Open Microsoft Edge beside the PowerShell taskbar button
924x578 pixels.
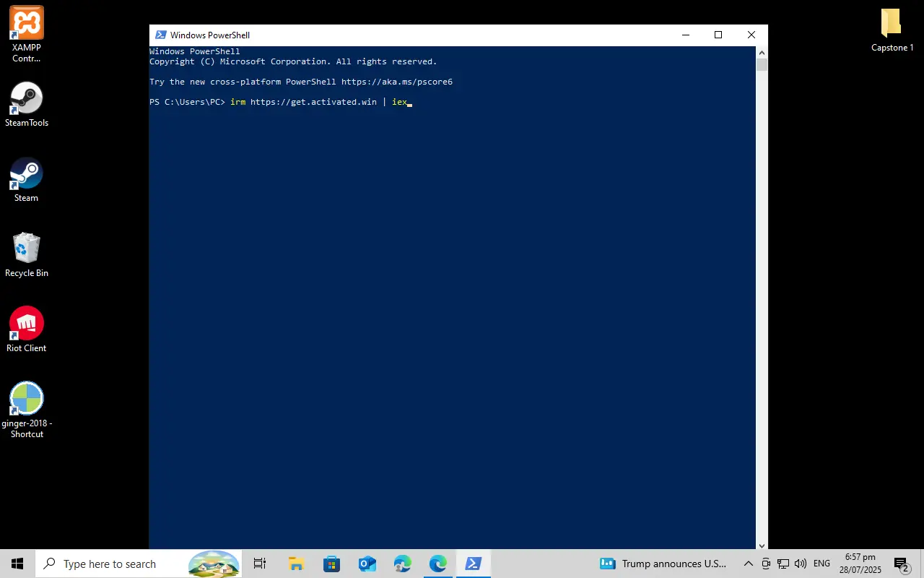[x=437, y=564]
